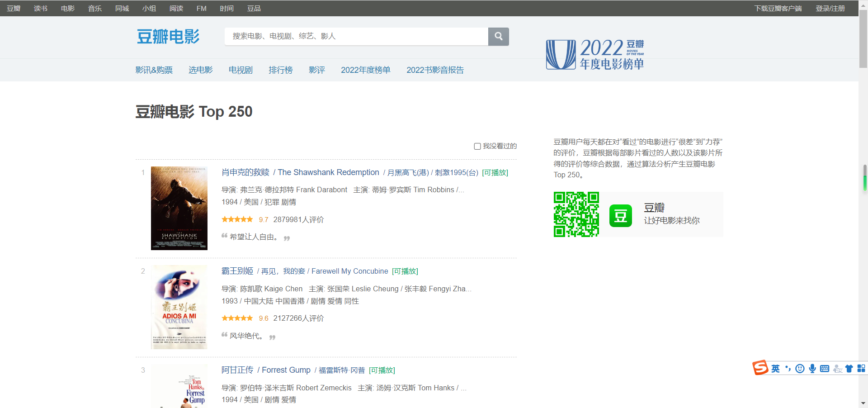Open the Shawshank Redemption poster thumbnail
This screenshot has width=868, height=408.
179,208
